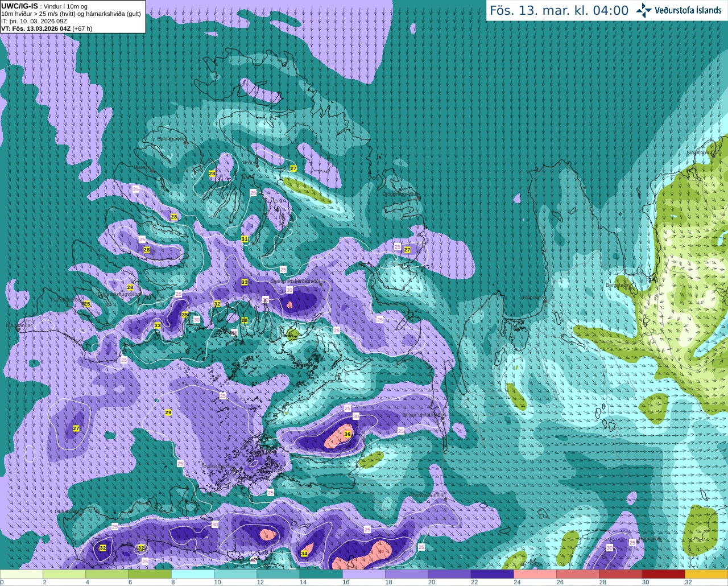Image resolution: width=728 pixels, height=586 pixels.
Task: Click the '16' tick on the color scale
Action: tap(345, 582)
